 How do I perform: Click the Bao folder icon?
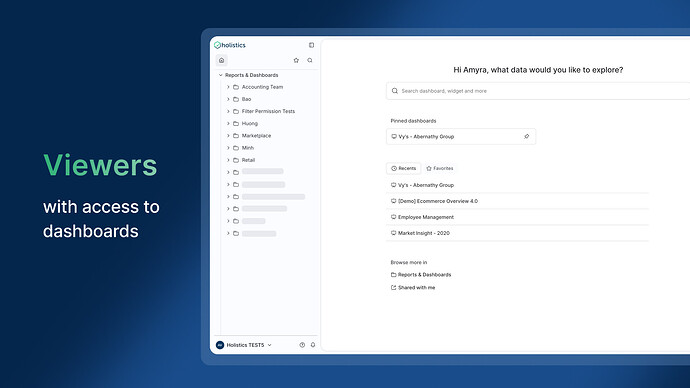(236, 99)
